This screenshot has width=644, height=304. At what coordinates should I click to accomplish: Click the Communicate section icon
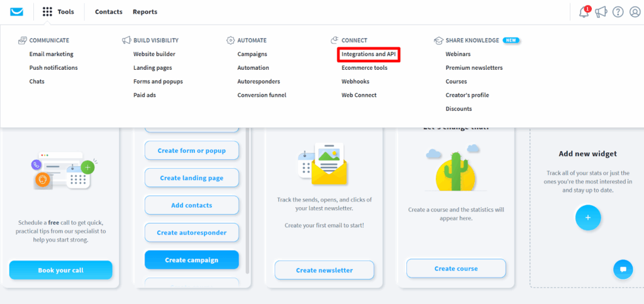[x=23, y=40]
